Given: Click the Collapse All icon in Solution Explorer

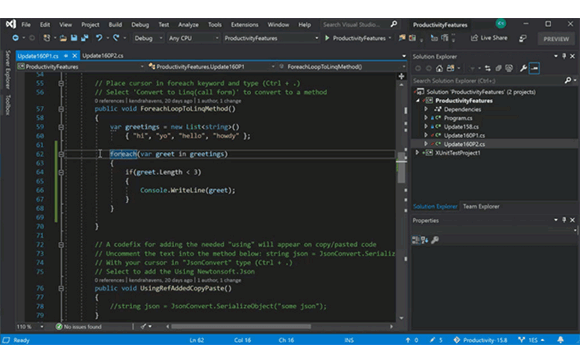Looking at the screenshot, I should pyautogui.click(x=498, y=68).
